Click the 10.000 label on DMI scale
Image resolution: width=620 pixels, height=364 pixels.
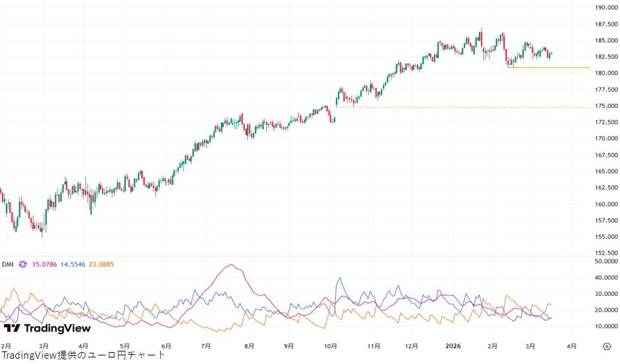(x=606, y=326)
